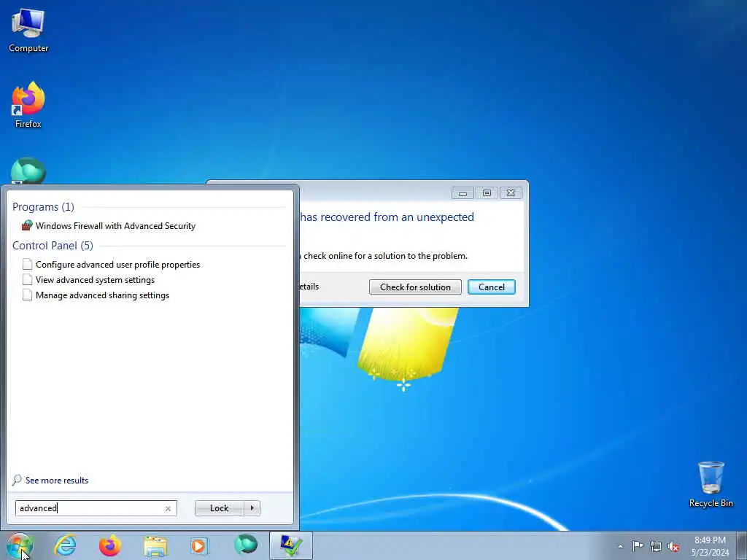The height and width of the screenshot is (560, 747).
Task: Click the page icon beside View advanced system settings
Action: [27, 279]
